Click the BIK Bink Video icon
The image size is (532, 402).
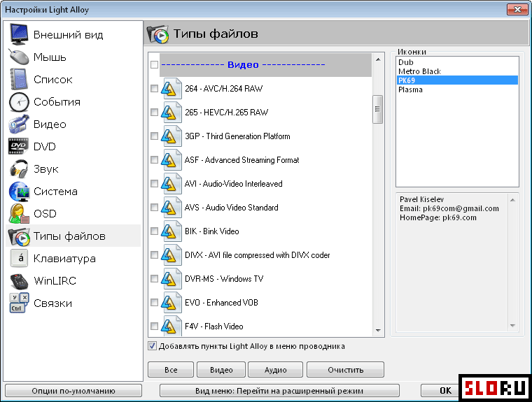pyautogui.click(x=171, y=231)
